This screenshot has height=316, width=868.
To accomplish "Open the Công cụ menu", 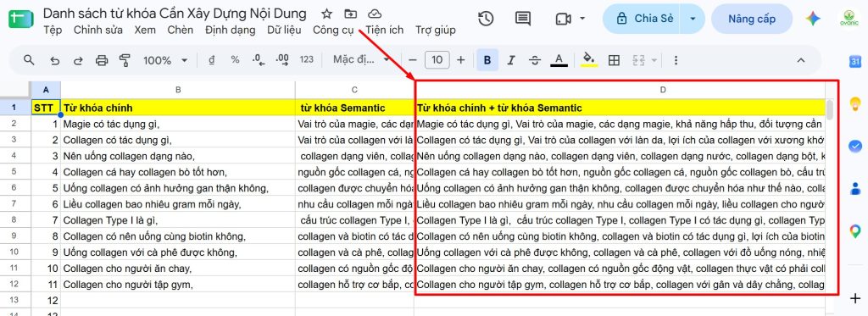I will [333, 30].
